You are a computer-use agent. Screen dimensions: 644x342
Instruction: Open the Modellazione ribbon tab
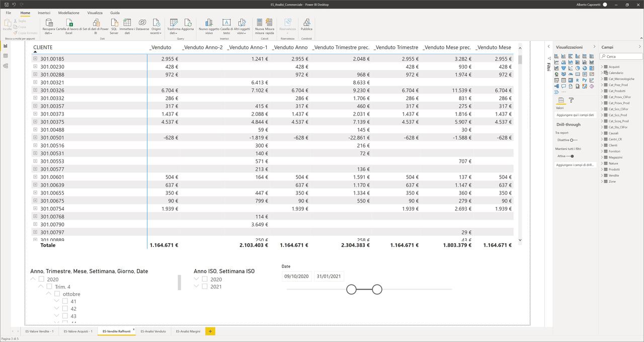pyautogui.click(x=68, y=13)
